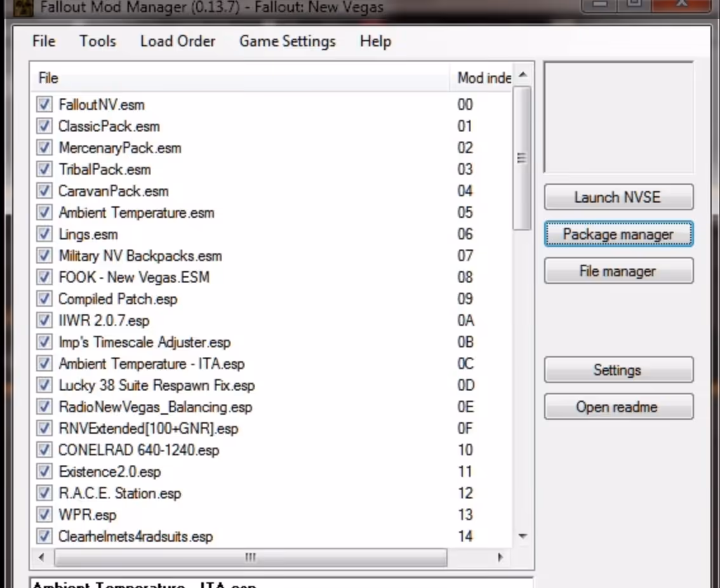Viewport: 720px width, 588px height.
Task: Select FOOK - New Vegas.ESM file name
Action: click(134, 277)
